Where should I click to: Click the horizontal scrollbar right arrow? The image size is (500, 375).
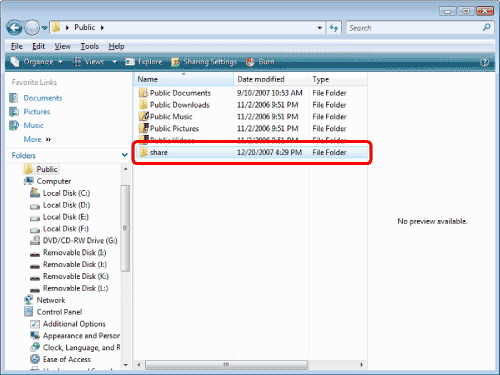point(362,365)
